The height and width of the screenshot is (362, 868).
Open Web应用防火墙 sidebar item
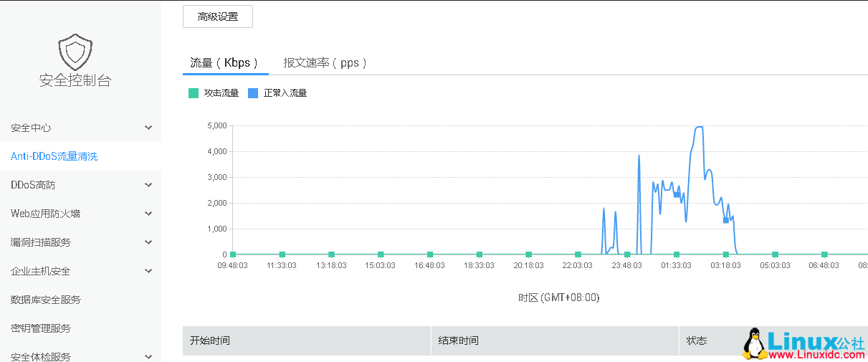[x=80, y=214]
